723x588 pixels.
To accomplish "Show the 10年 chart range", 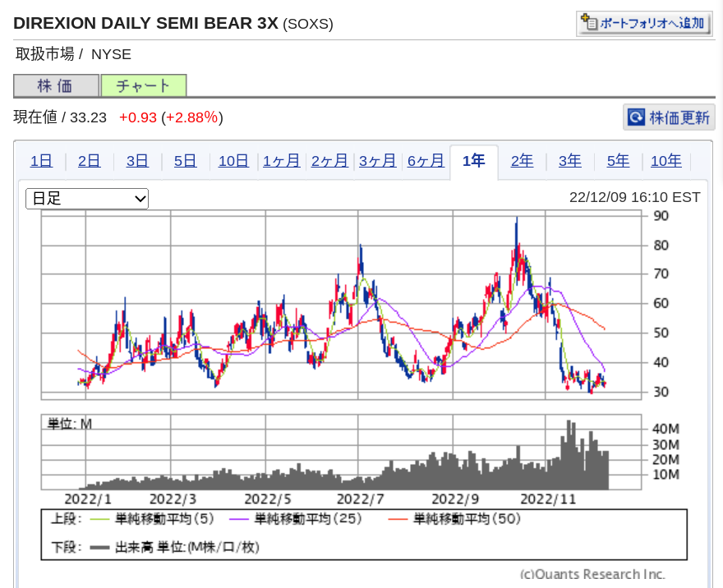I will pyautogui.click(x=665, y=161).
